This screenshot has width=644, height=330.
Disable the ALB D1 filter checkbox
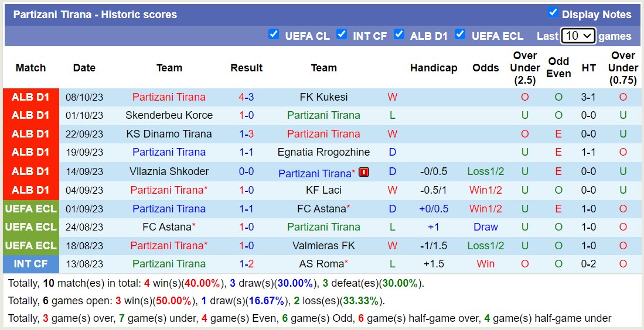tap(399, 34)
